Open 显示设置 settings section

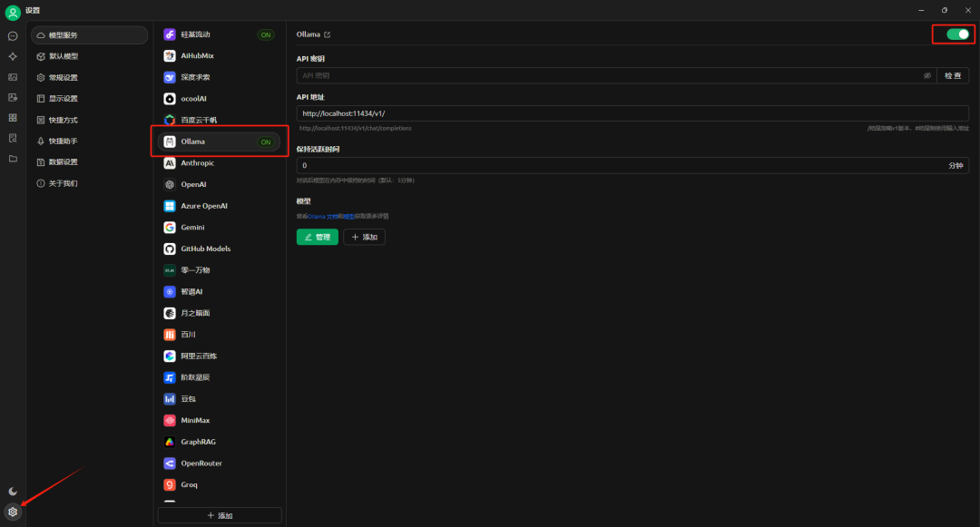89,99
